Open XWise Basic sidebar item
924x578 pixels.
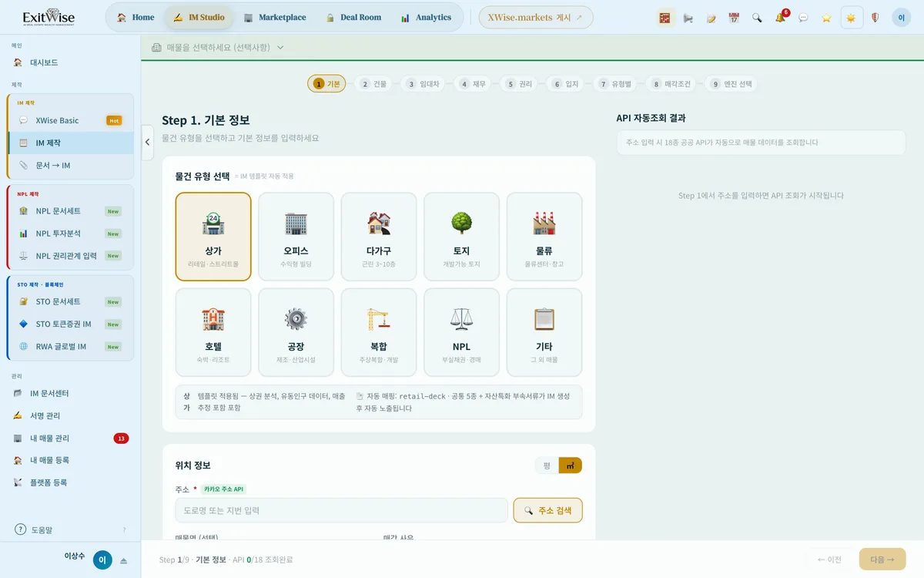(x=71, y=120)
